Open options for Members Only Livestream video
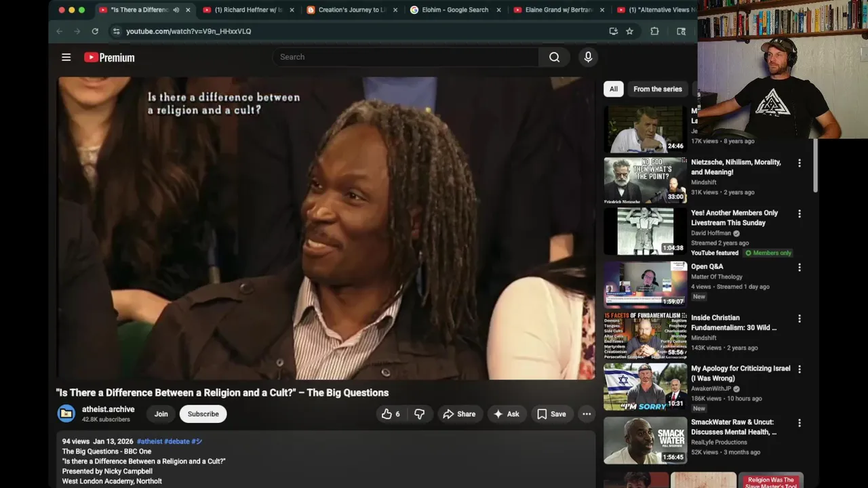 tap(800, 213)
